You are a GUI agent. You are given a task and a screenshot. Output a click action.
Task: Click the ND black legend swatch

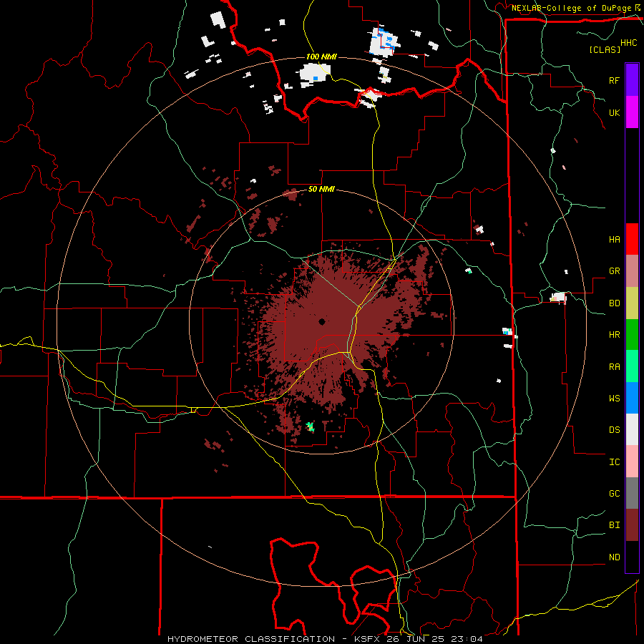(x=632, y=557)
